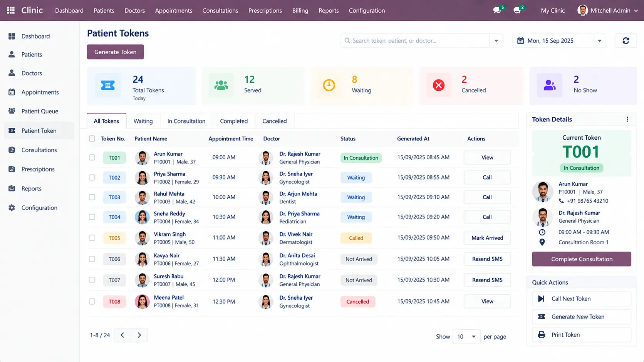Check the T003 Rahul Mehta row checkbox
The image size is (644, 362).
pos(92,197)
